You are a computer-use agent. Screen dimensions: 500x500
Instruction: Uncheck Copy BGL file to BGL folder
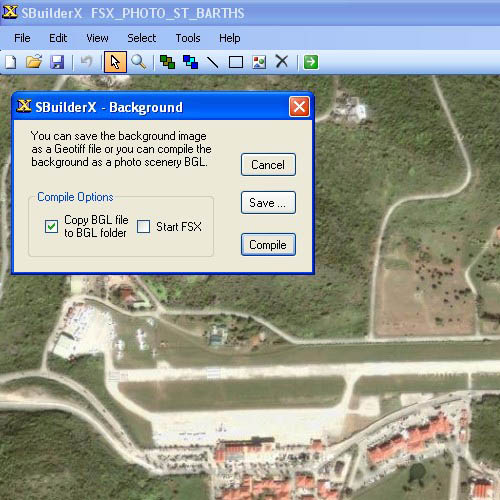(x=51, y=226)
